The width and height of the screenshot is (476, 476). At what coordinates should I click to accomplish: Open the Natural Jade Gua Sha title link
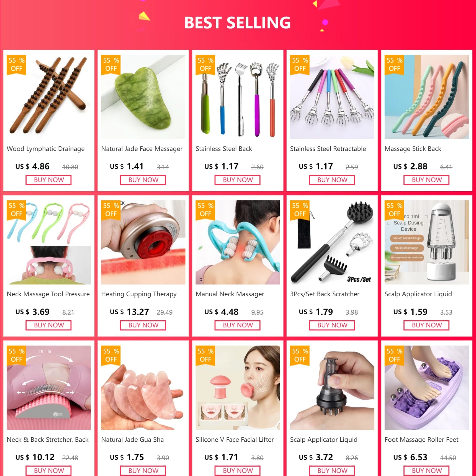tap(132, 440)
